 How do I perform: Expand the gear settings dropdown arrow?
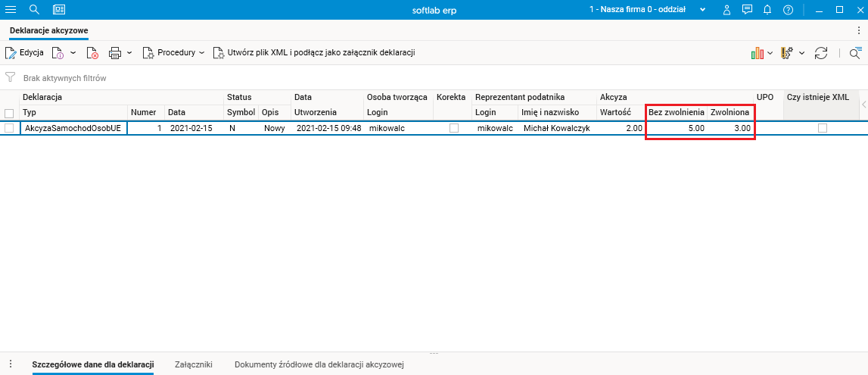[x=801, y=54]
